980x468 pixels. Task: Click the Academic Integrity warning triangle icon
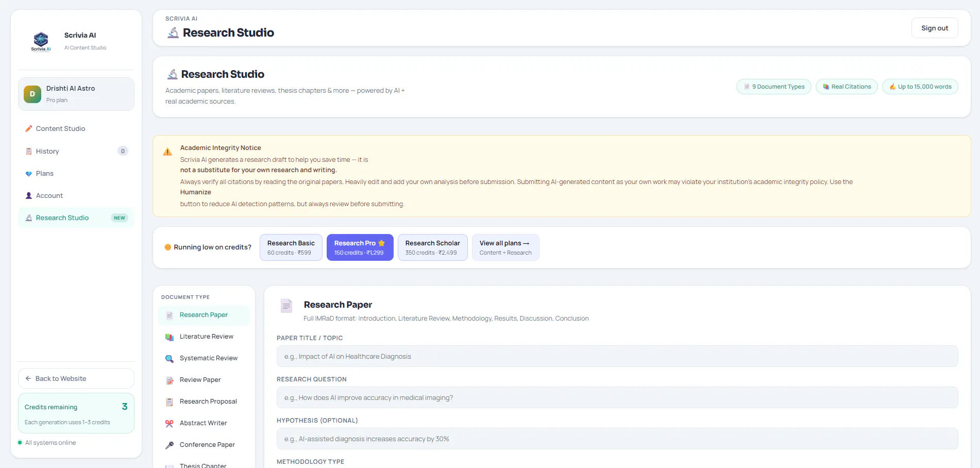[167, 152]
